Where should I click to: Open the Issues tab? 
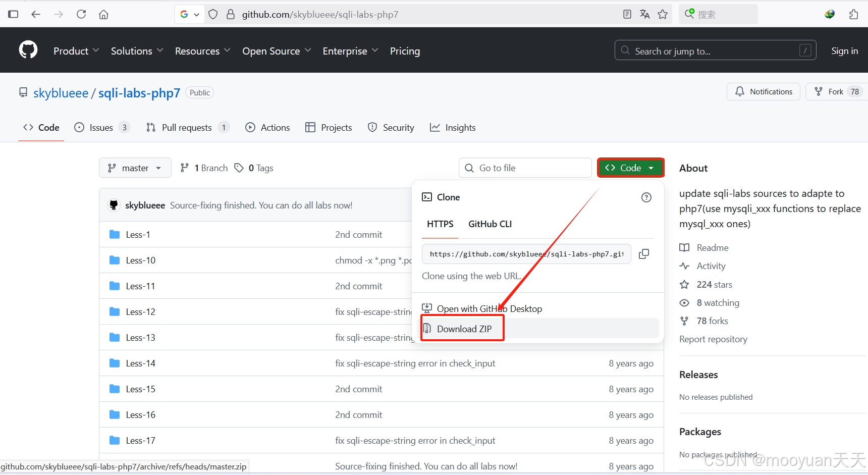pyautogui.click(x=102, y=127)
